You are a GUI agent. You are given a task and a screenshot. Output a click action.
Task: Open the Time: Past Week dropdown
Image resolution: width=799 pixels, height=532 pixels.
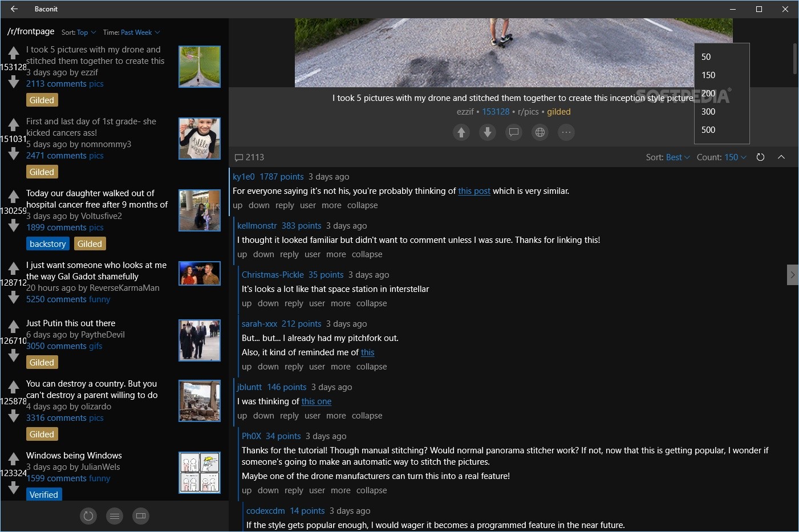[x=132, y=33]
